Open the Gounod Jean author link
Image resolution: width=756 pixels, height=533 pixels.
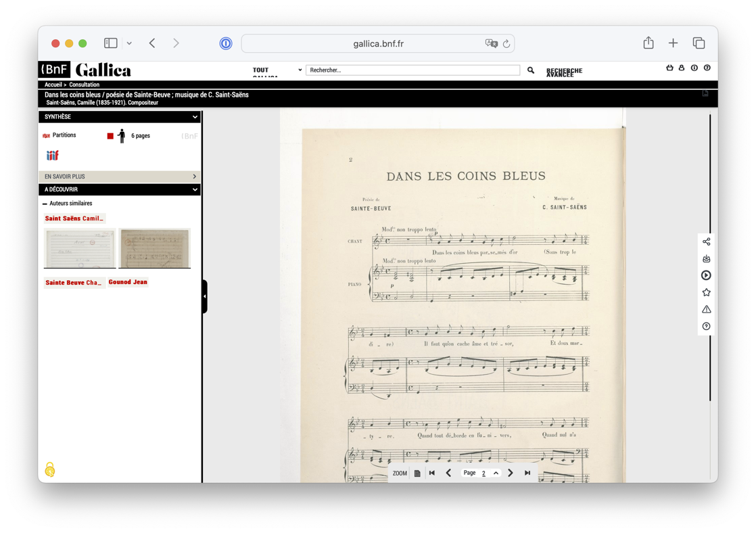[x=128, y=282]
